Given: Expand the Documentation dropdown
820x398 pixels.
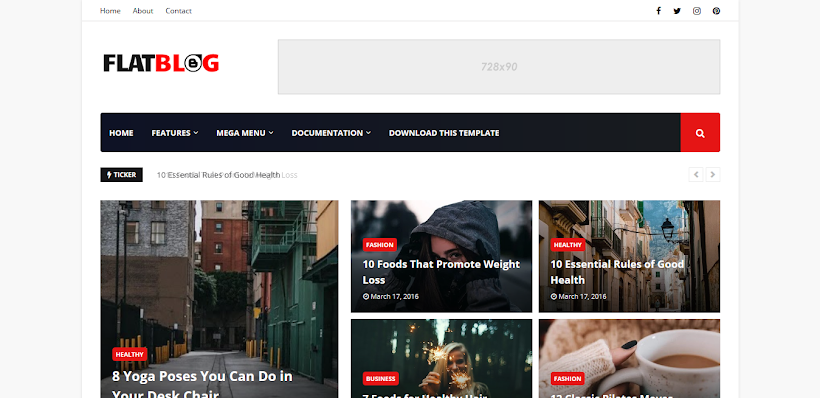Looking at the screenshot, I should point(331,133).
